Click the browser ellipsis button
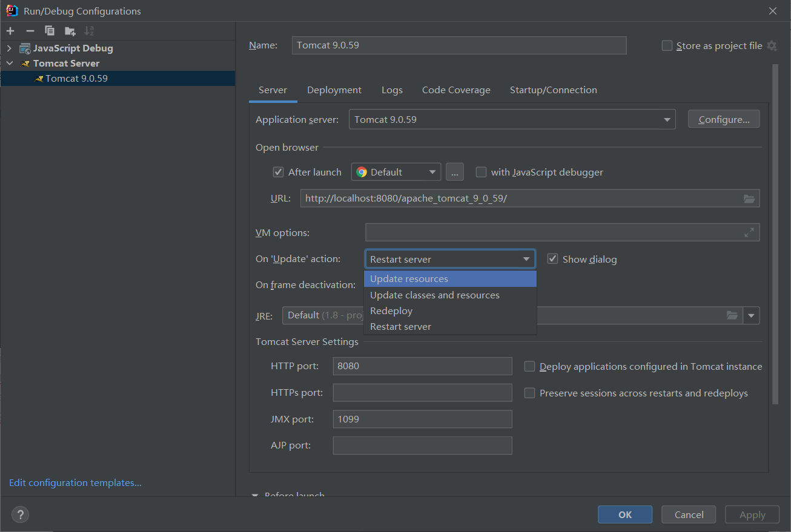Screen dimensions: 791x532 point(455,172)
